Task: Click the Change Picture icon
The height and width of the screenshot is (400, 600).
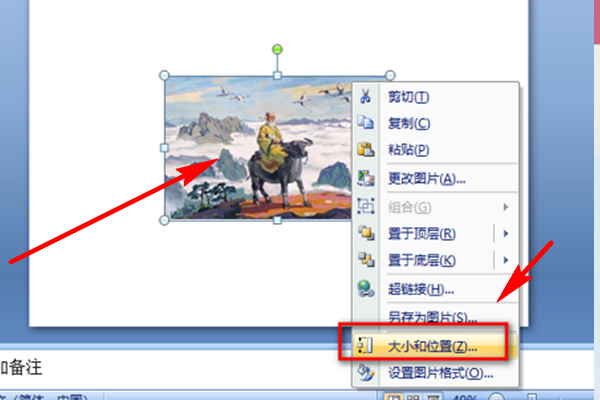Action: point(365,178)
